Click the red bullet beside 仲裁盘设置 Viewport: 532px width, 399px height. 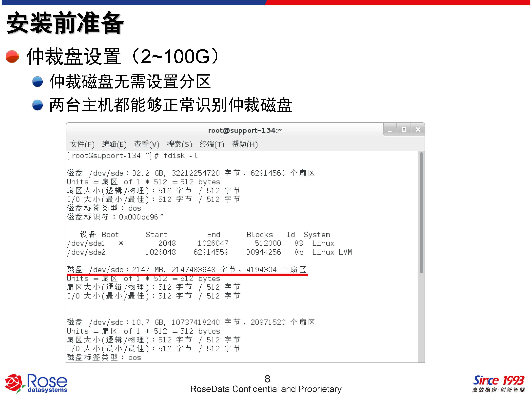pos(12,57)
